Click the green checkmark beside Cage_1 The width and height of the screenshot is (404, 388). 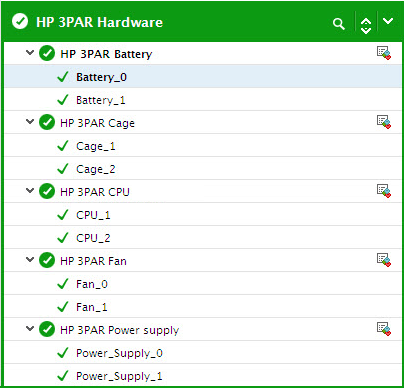(63, 146)
